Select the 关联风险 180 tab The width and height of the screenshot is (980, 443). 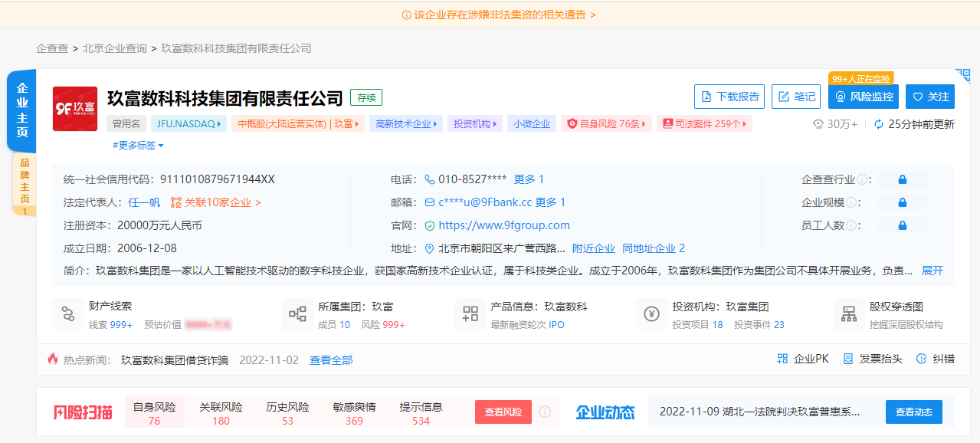point(221,413)
